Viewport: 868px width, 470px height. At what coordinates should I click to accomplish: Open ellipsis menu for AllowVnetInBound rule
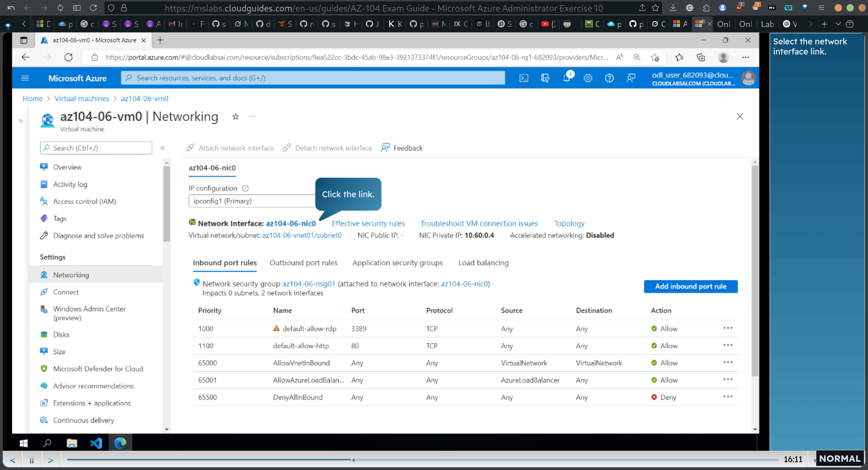(x=728, y=362)
